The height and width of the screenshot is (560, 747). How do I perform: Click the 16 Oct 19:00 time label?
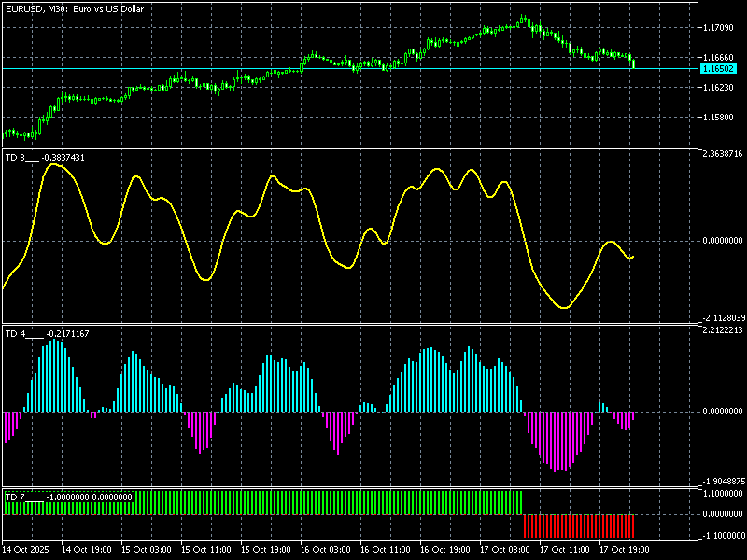[x=445, y=550]
